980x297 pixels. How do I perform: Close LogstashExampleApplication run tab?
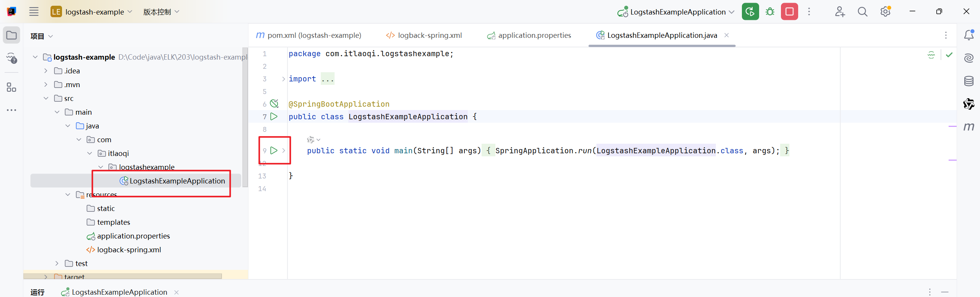tap(176, 292)
